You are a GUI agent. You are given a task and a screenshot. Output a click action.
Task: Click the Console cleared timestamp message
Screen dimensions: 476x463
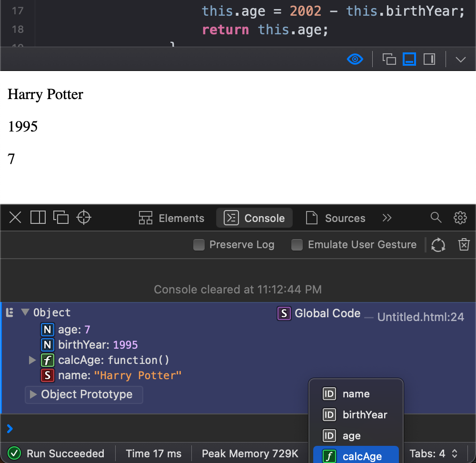[238, 290]
